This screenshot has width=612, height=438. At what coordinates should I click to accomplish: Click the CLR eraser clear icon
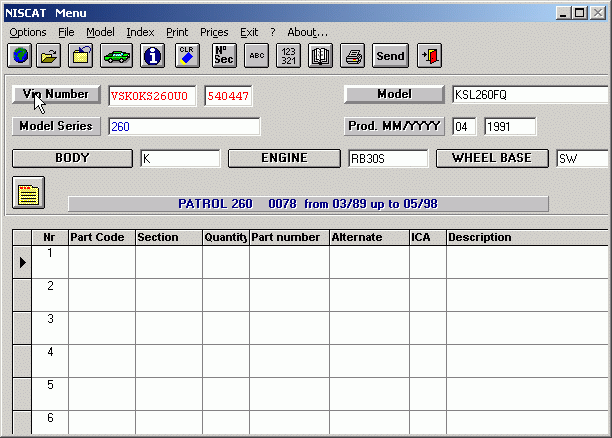pos(187,55)
